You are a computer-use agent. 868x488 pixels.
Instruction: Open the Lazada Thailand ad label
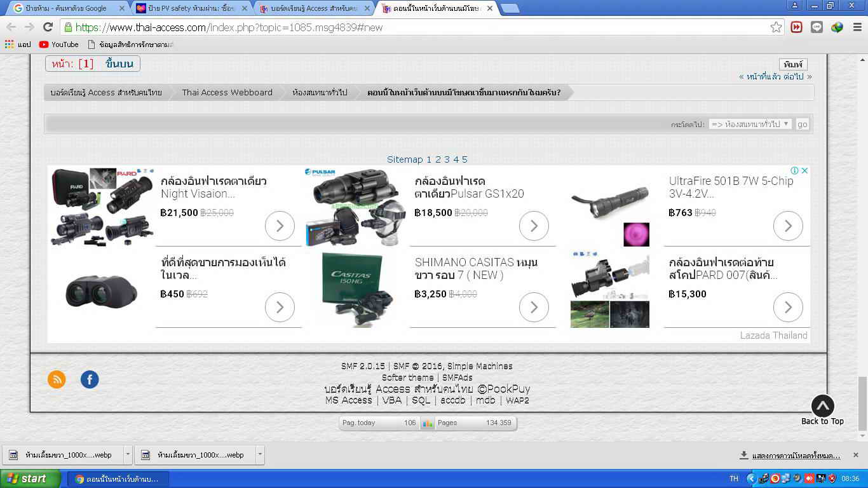point(773,335)
